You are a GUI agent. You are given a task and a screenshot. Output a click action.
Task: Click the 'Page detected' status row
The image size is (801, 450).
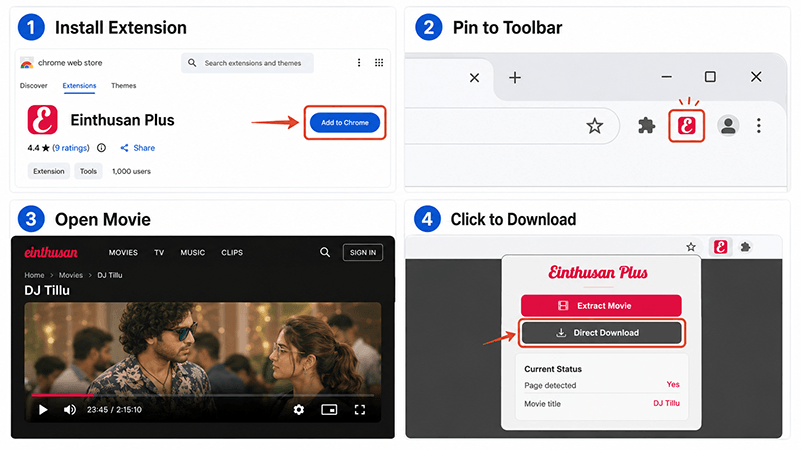[x=602, y=385]
